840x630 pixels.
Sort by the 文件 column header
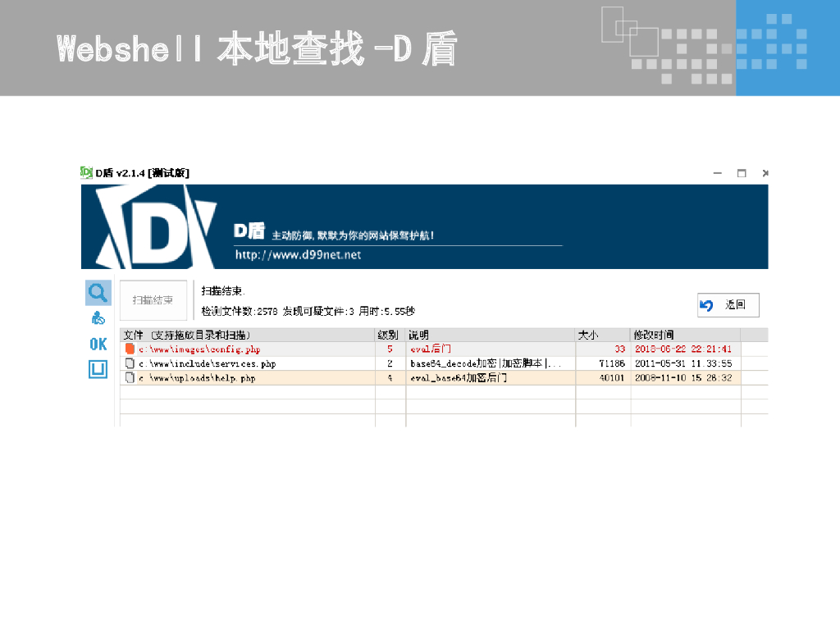247,335
